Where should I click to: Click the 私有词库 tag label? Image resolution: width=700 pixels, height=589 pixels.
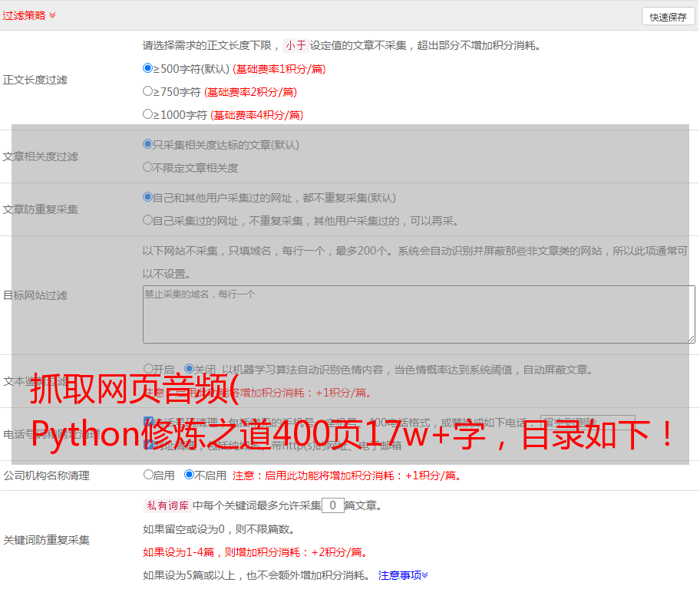(168, 505)
